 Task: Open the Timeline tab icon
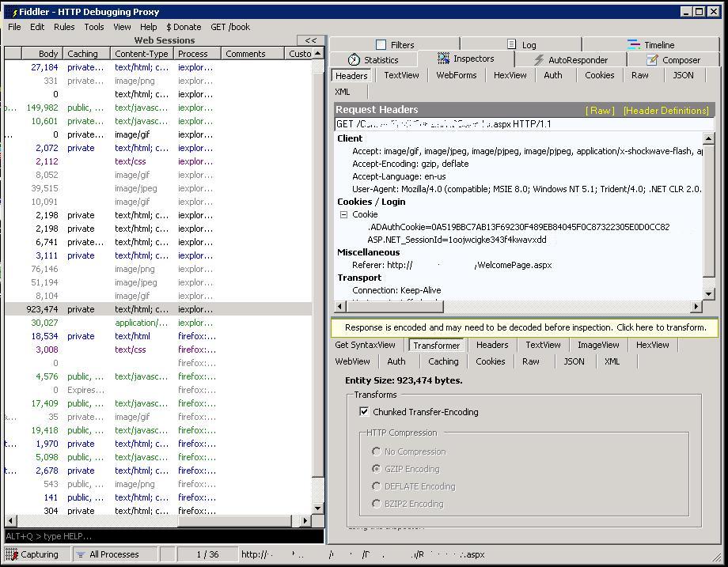[634, 45]
